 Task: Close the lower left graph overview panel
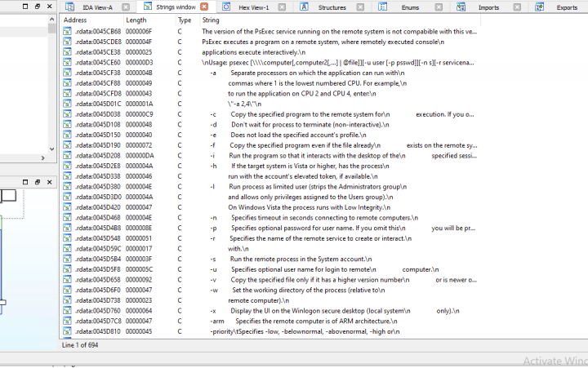(50, 182)
